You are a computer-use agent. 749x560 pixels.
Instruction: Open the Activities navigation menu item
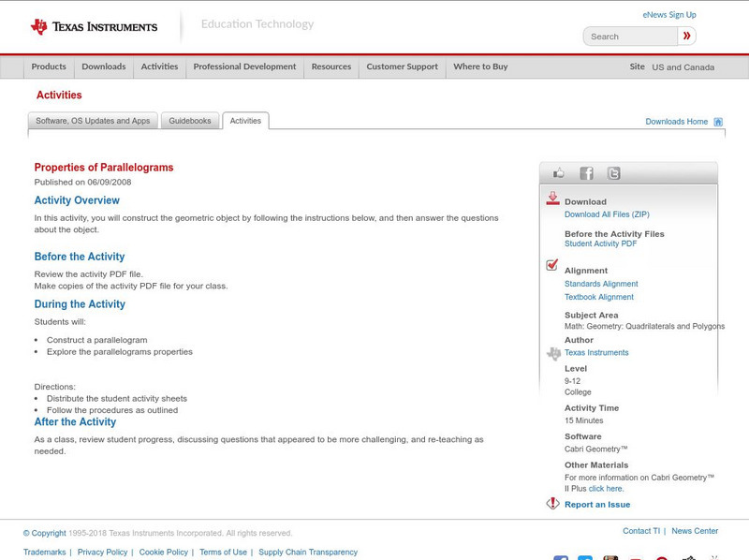click(x=159, y=66)
